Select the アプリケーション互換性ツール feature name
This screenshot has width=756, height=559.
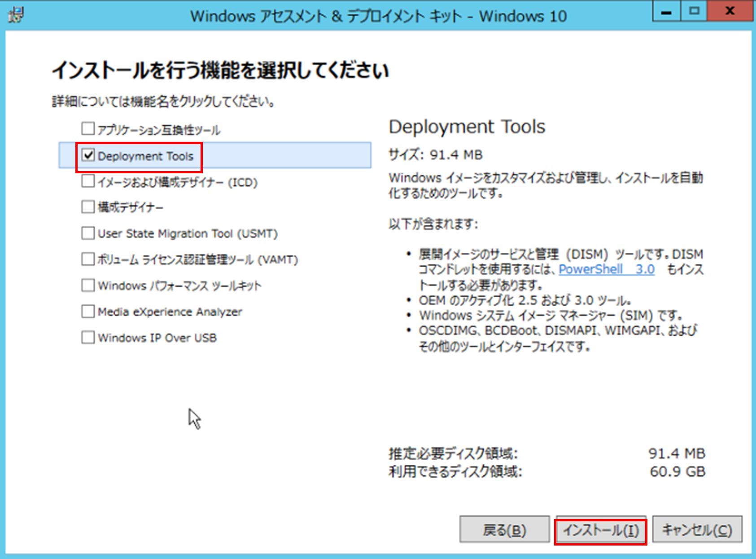pos(159,130)
